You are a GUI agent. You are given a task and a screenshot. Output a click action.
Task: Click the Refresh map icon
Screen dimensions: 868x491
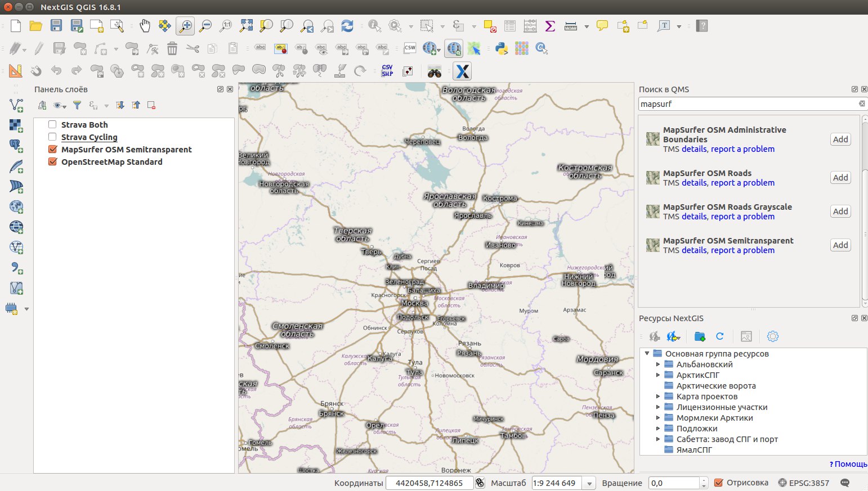tap(347, 26)
